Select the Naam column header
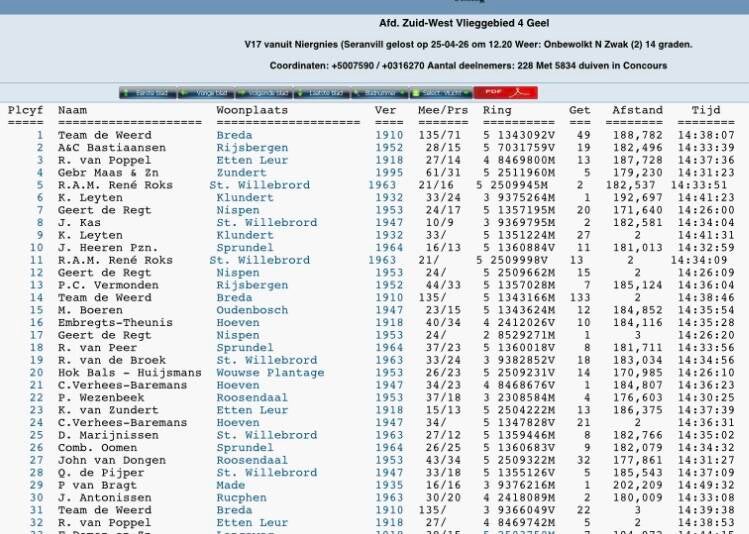This screenshot has height=534, width=749. (72, 110)
